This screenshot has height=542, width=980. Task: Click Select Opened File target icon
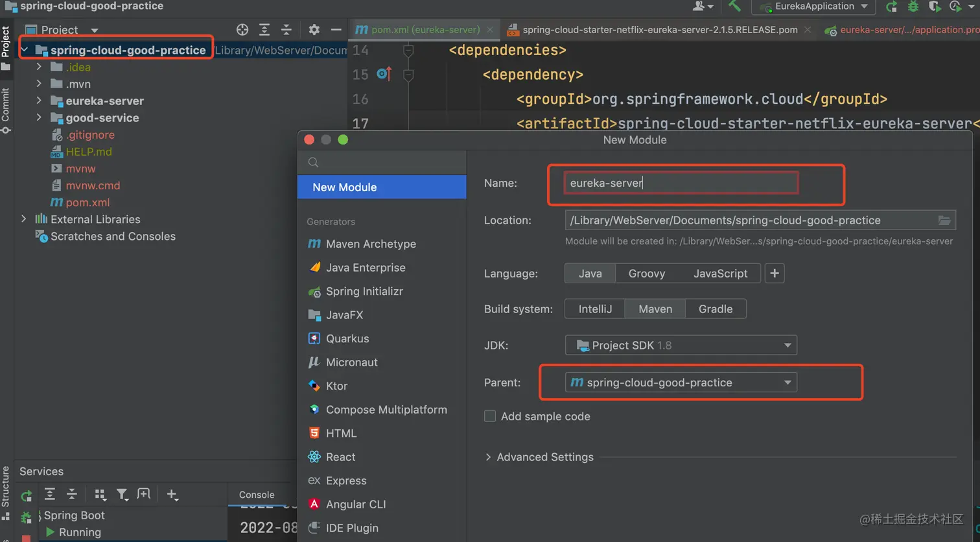tap(242, 29)
